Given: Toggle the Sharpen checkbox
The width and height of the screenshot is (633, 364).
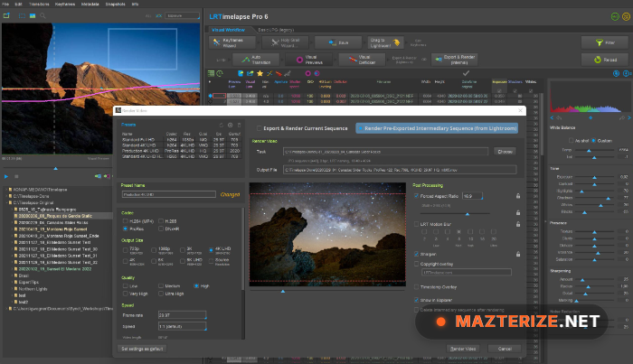Looking at the screenshot, I should [416, 254].
